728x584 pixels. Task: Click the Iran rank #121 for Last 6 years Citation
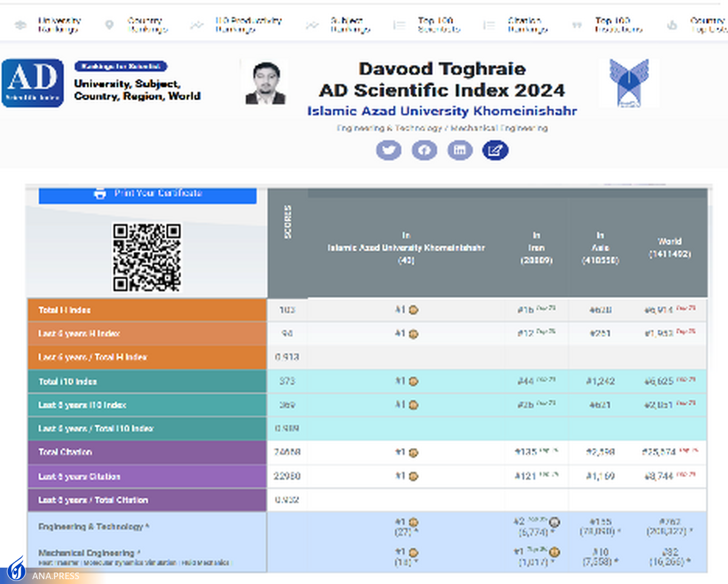point(527,477)
